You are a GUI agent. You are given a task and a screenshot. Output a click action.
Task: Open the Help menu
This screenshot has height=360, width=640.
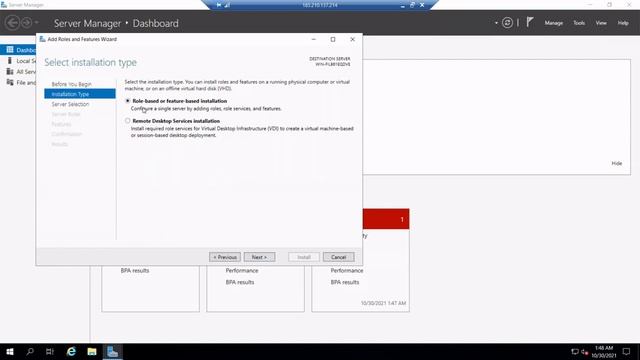point(623,23)
